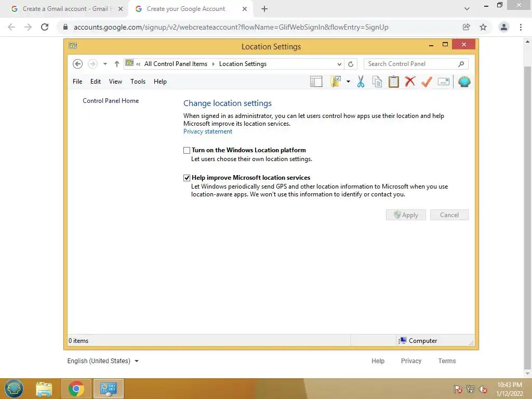Click the orange checkmark toolbar icon
Screen dimensions: 532x399
(x=427, y=82)
